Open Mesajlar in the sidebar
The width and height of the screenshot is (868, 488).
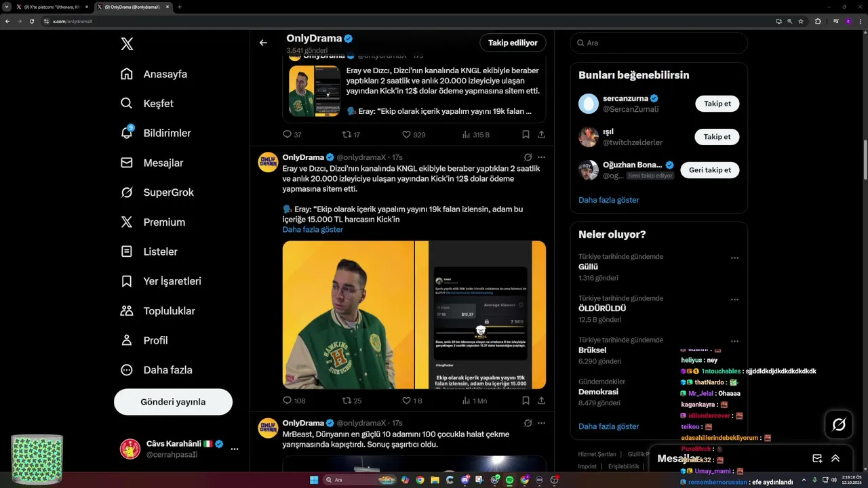[152, 163]
